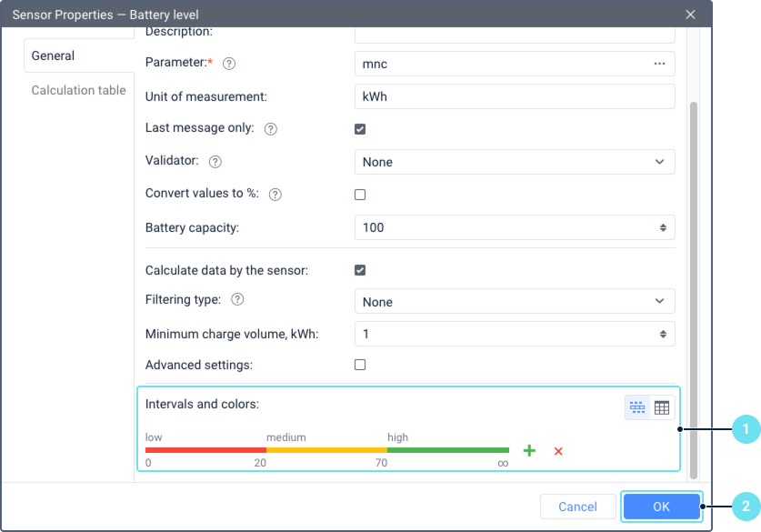
Task: Open help tooltip next to Parameter
Action: pos(229,64)
